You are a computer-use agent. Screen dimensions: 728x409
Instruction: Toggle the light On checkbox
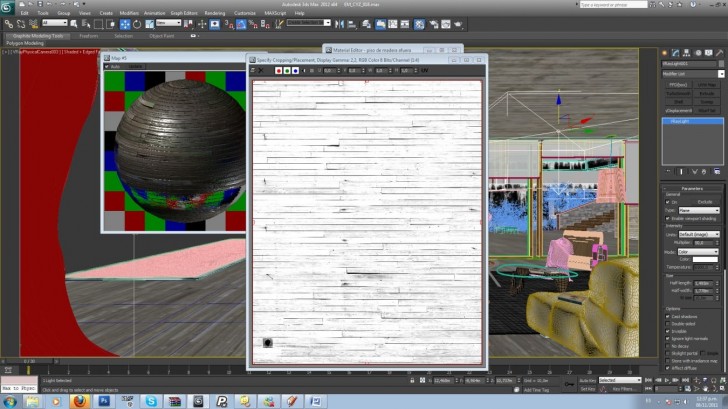668,202
